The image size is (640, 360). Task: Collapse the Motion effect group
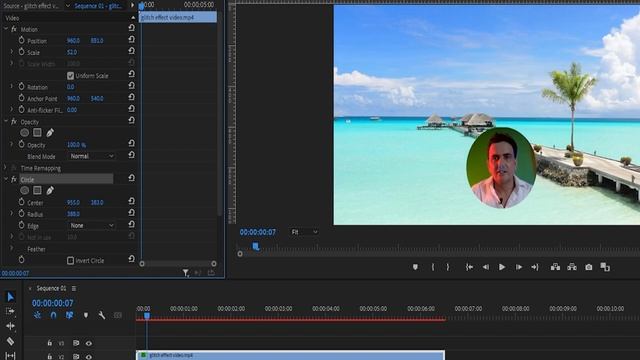click(x=6, y=29)
